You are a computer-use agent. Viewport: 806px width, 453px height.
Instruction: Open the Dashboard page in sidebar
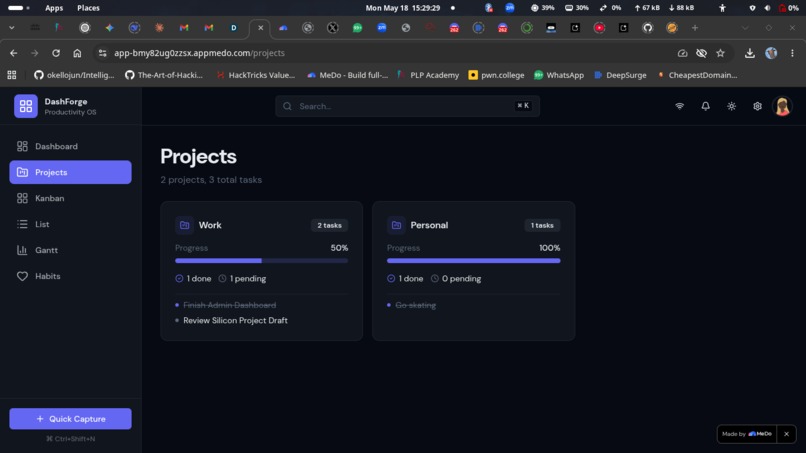[70, 147]
